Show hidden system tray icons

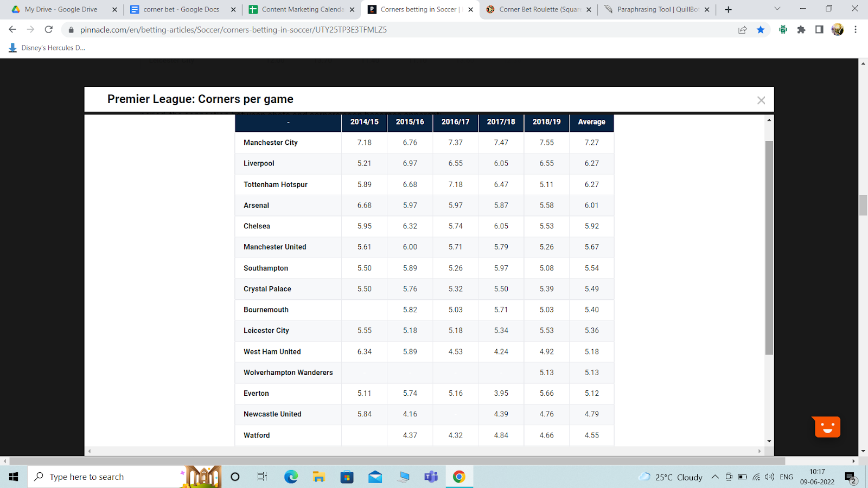tap(715, 477)
